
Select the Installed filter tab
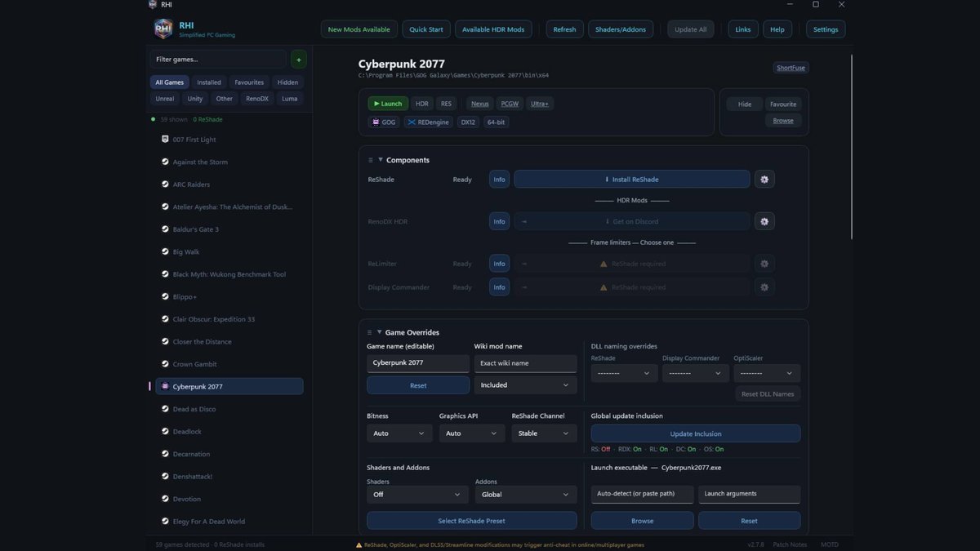click(x=209, y=82)
